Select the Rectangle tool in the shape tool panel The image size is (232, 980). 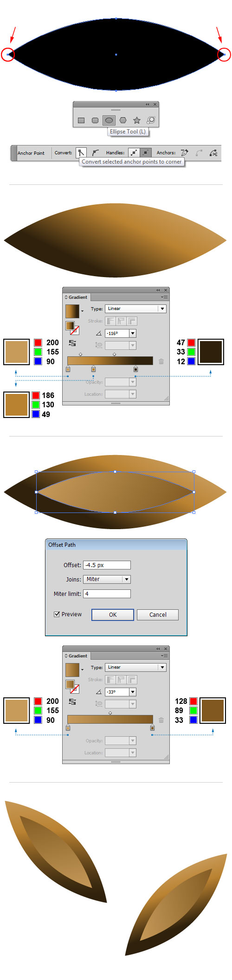pyautogui.click(x=81, y=120)
